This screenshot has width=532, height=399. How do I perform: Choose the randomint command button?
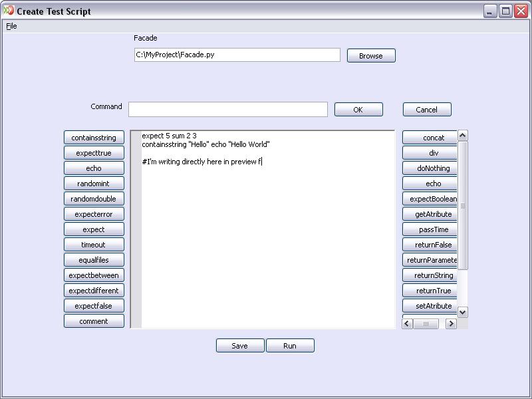94,184
